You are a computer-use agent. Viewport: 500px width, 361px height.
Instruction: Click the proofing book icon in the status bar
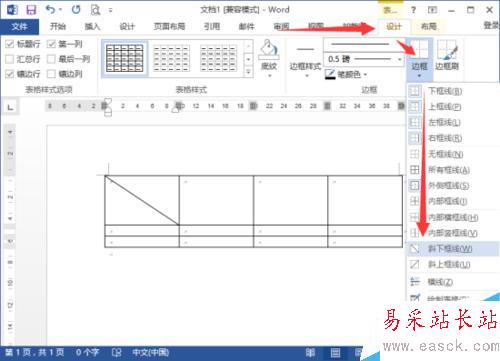(x=116, y=352)
